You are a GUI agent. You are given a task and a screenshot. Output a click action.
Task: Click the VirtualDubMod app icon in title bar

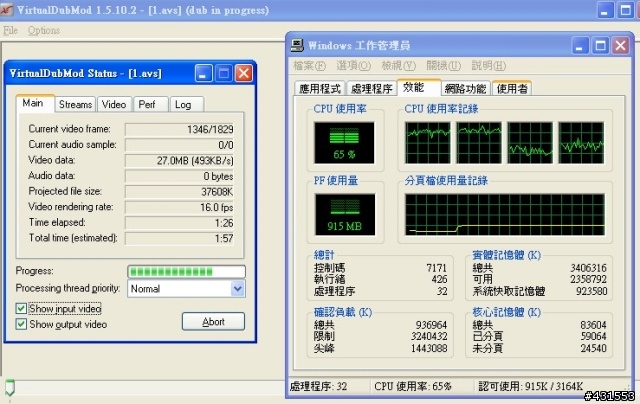click(x=7, y=9)
